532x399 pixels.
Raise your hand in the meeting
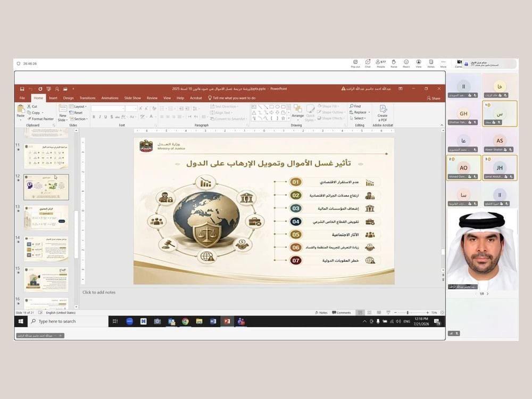point(394,63)
